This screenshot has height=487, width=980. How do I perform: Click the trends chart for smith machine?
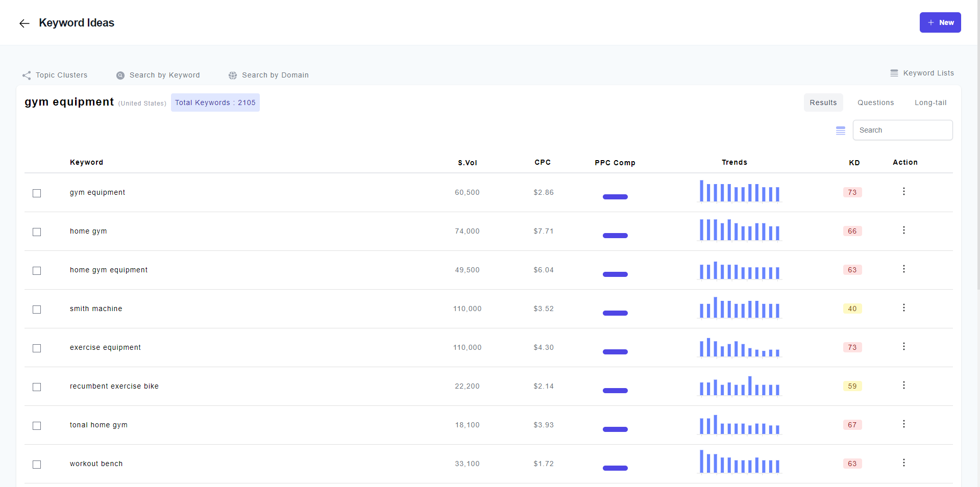739,308
